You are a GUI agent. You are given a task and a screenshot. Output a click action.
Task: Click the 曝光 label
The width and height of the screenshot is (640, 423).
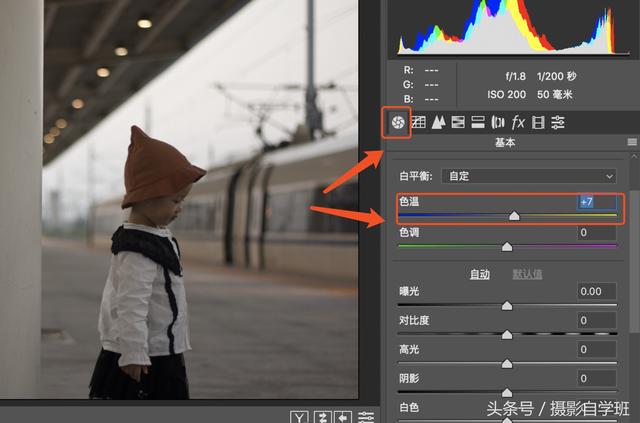[409, 292]
